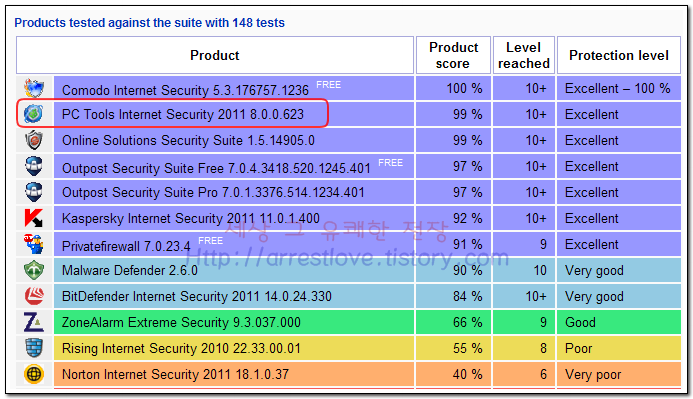Click the Norton Internet Security globe icon
Screen dimensions: 693x399
click(34, 374)
